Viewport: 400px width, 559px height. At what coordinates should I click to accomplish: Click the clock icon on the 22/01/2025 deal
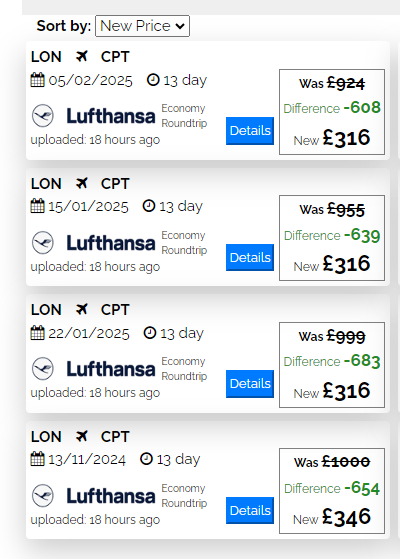click(150, 333)
